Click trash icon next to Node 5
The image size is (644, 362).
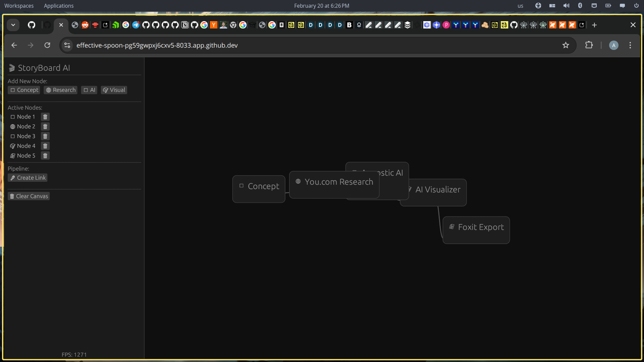[x=45, y=156]
